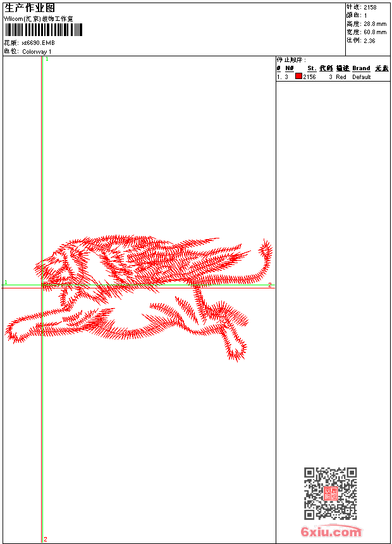Click the stitch count value 2158

point(370,8)
